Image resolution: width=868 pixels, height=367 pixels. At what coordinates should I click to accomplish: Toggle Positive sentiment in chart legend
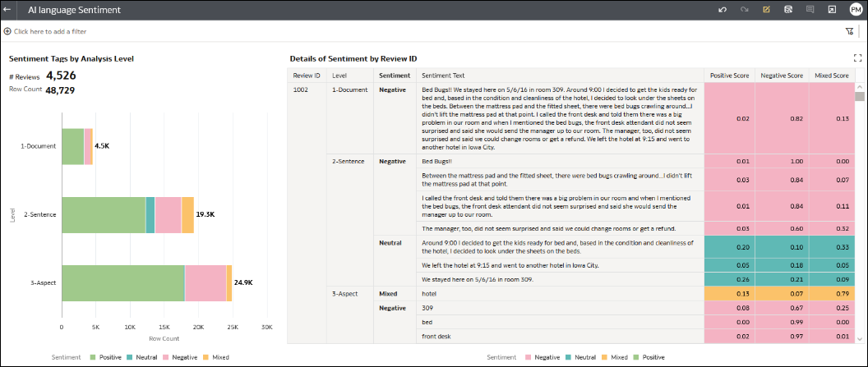tap(107, 357)
